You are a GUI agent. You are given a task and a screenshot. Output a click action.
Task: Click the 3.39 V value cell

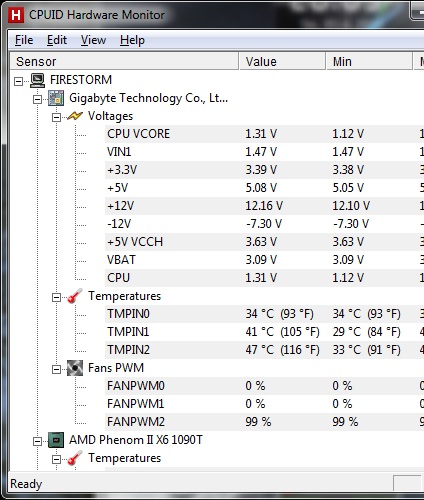tap(261, 170)
